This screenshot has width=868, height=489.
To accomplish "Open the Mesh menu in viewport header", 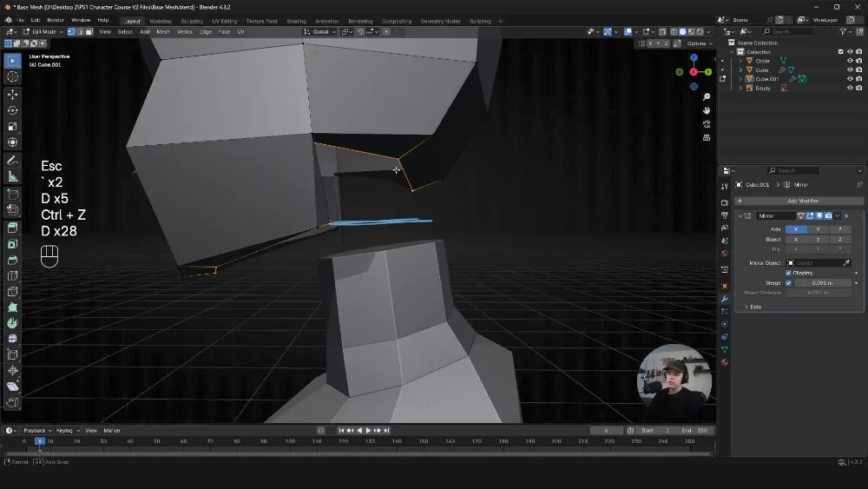I will (163, 32).
